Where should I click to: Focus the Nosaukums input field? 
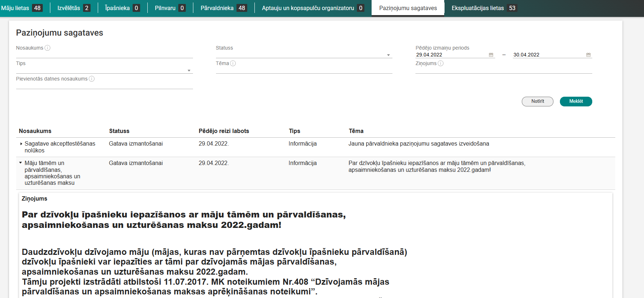point(105,55)
